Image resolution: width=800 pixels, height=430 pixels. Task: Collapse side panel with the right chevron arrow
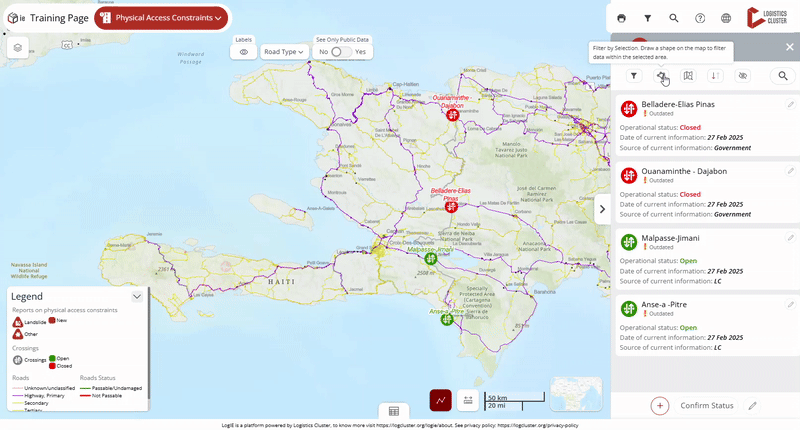point(603,209)
